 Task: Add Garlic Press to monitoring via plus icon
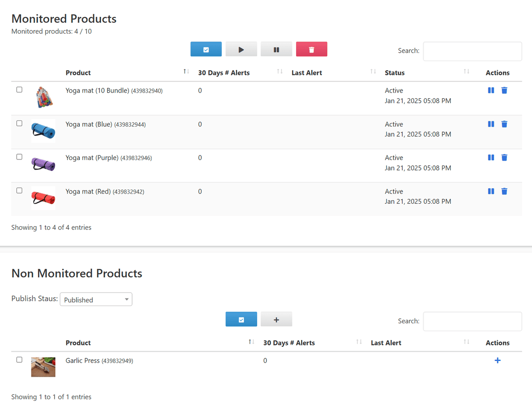(497, 360)
